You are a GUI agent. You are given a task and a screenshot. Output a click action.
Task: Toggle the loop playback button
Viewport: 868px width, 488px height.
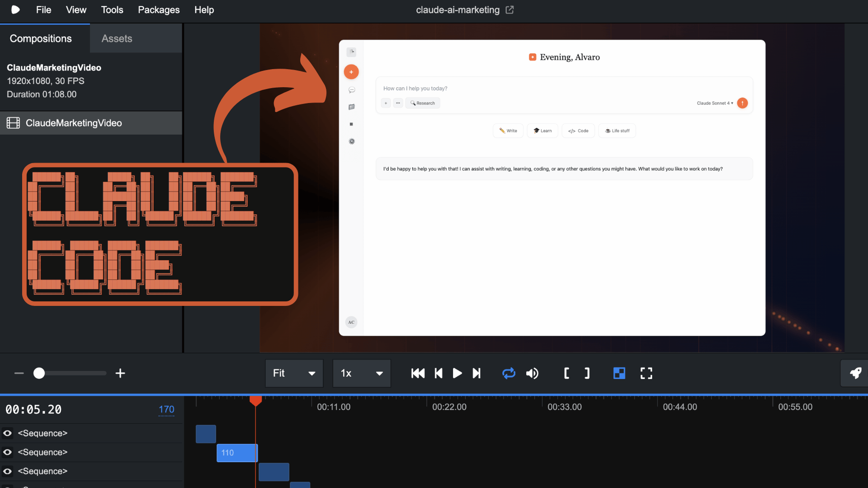click(x=509, y=373)
